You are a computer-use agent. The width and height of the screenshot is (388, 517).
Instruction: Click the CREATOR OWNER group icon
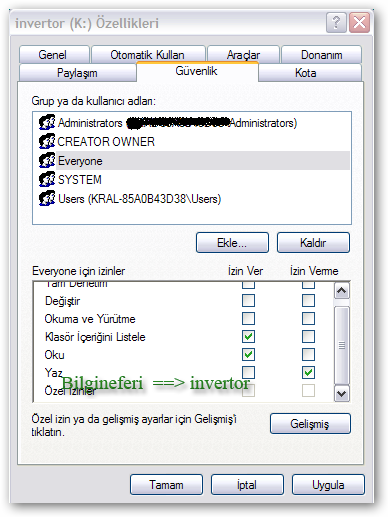tap(47, 141)
